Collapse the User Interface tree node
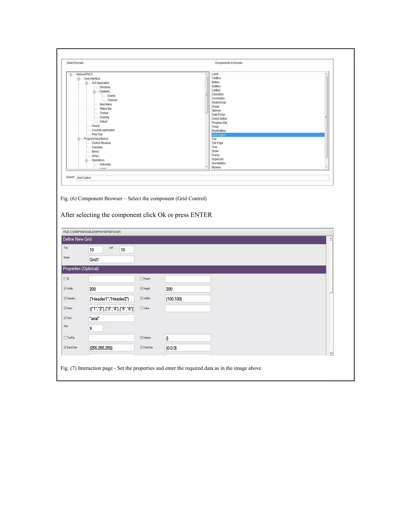411x532 pixels. point(79,79)
